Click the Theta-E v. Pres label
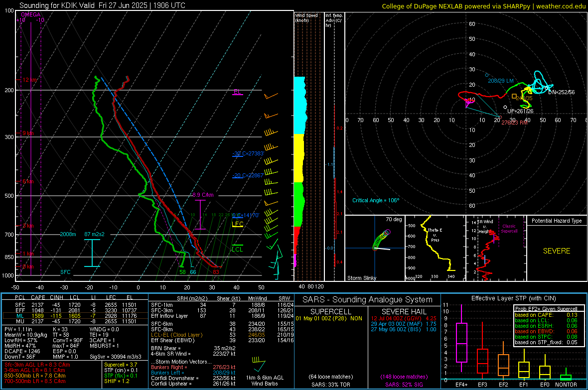Screen dimensions: 588x390 click(x=435, y=235)
